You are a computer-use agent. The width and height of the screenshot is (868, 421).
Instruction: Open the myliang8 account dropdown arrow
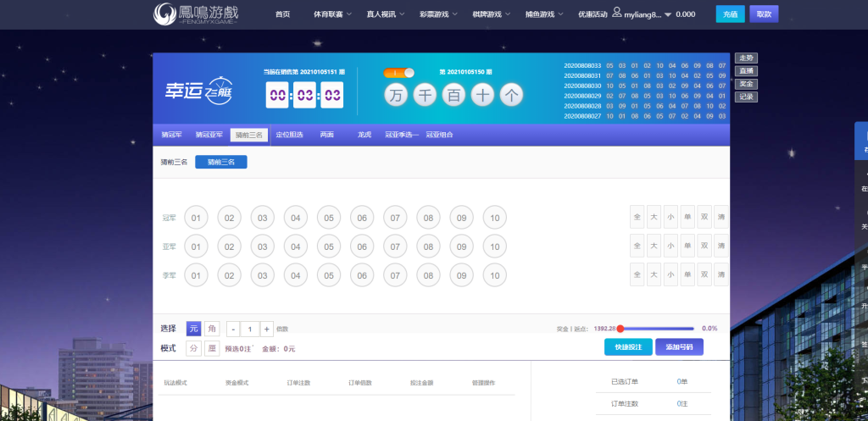pyautogui.click(x=668, y=15)
